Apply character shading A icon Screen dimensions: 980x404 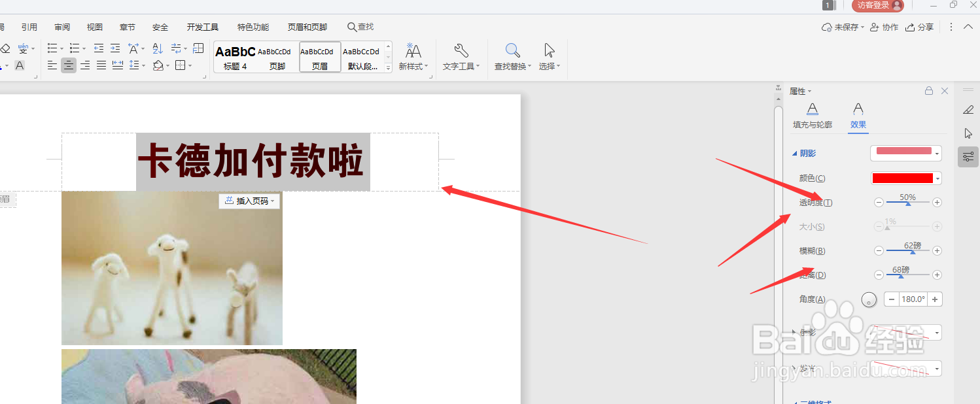point(20,65)
